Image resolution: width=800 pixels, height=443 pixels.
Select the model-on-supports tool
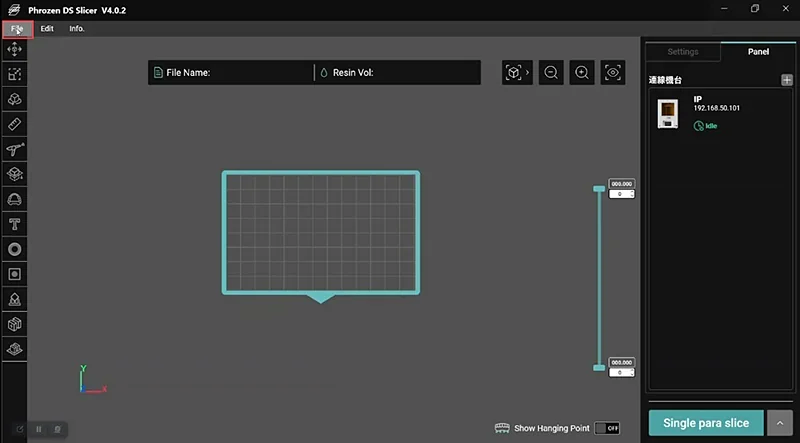14,300
